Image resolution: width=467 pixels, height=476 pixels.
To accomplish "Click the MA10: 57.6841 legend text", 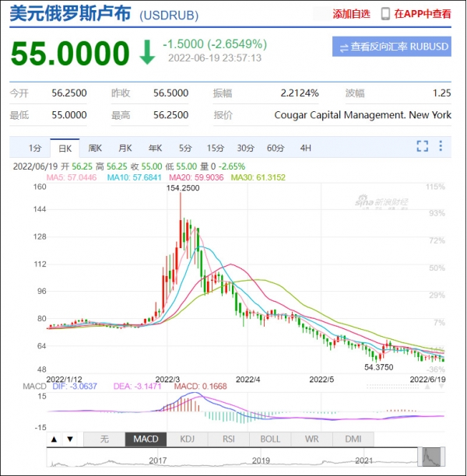I will pyautogui.click(x=135, y=177).
